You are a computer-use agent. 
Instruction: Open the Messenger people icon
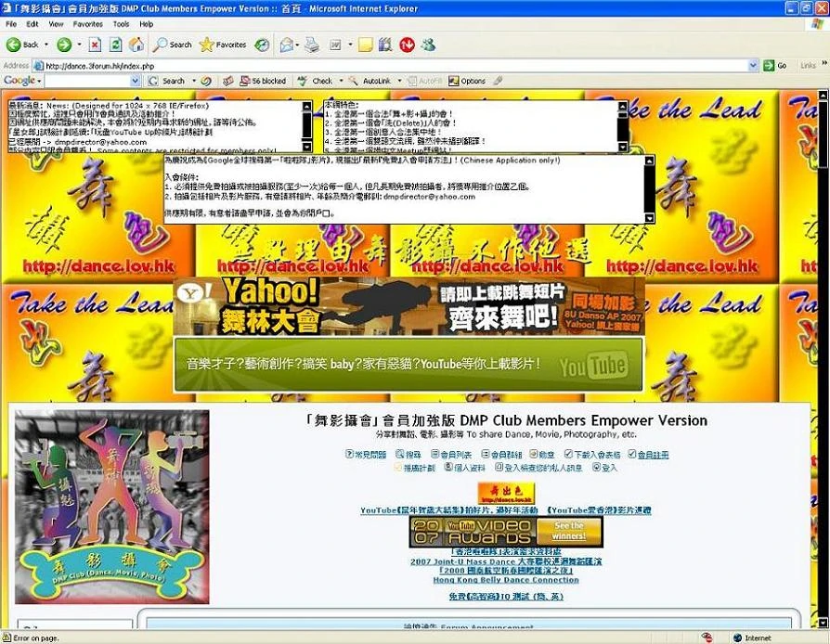(x=428, y=45)
